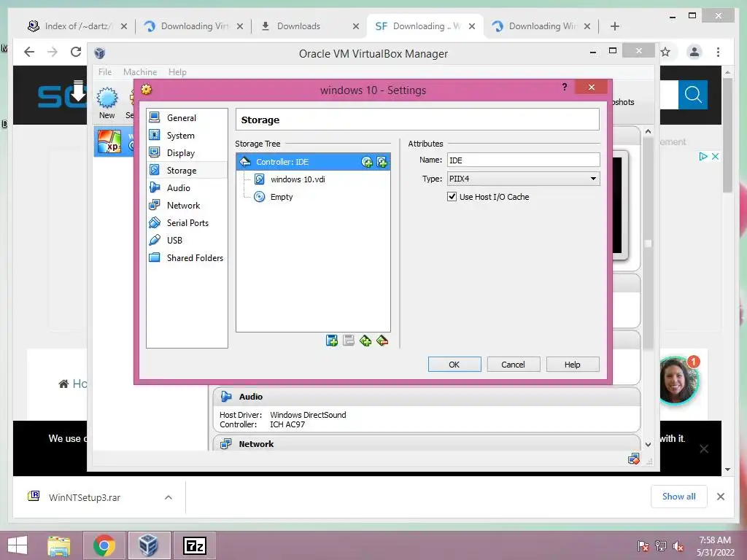Viewport: 747px width, 560px height.
Task: Switch to the Downloading Virt browser tab
Action: click(193, 26)
